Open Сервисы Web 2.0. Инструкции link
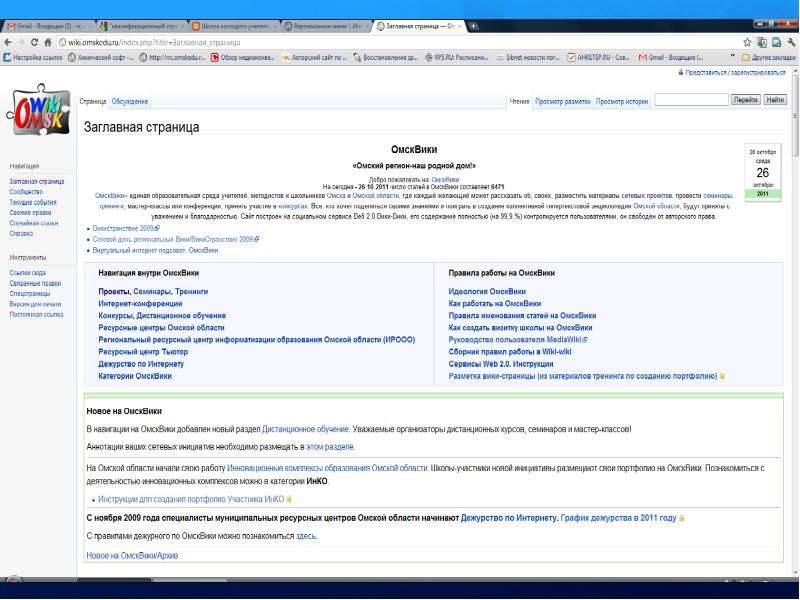 tap(501, 364)
